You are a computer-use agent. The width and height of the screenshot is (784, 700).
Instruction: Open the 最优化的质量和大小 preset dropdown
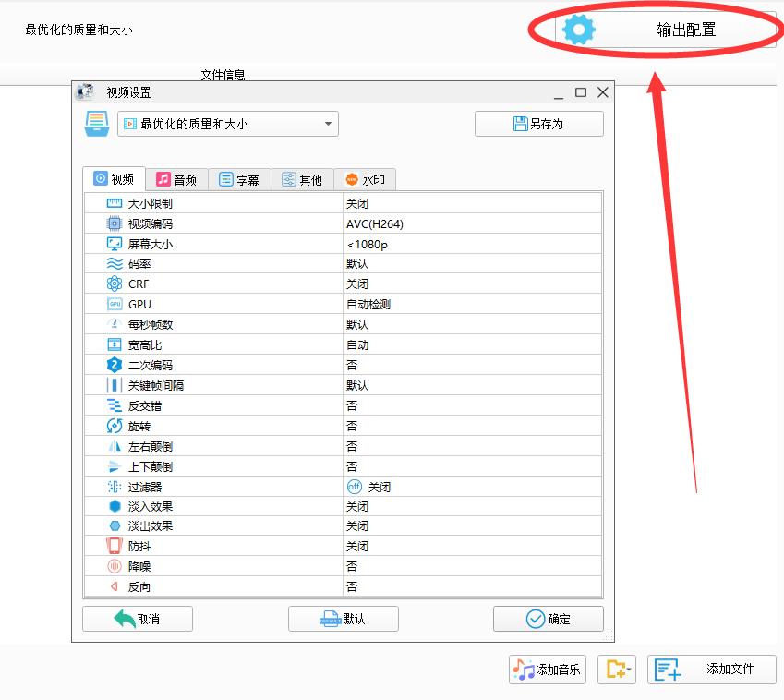click(227, 124)
